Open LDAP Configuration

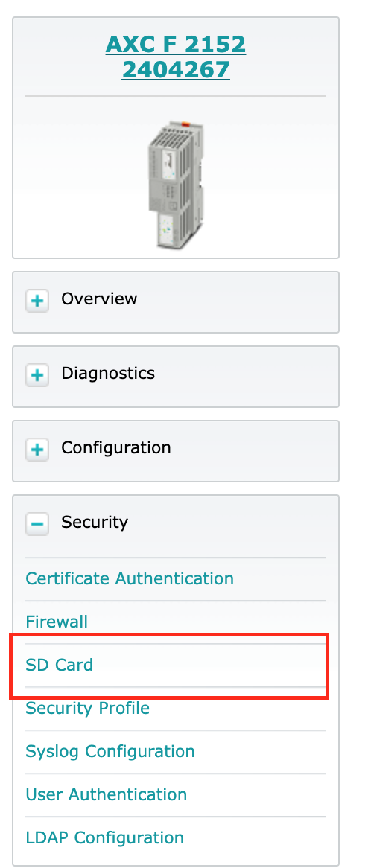point(105,838)
